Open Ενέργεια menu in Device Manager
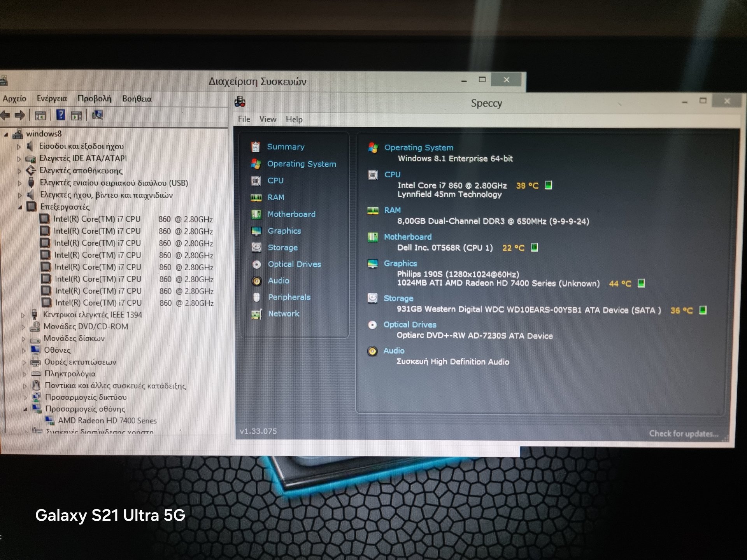The width and height of the screenshot is (747, 560). pyautogui.click(x=52, y=99)
